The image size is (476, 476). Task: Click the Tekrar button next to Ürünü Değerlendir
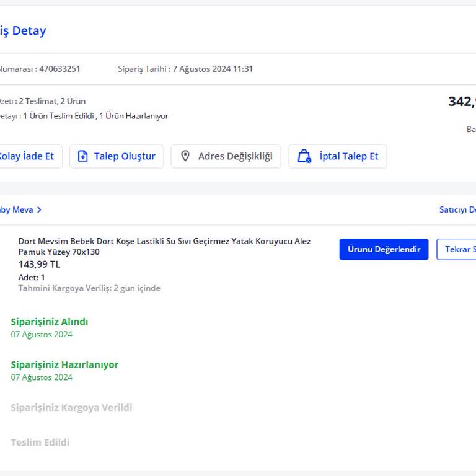(x=456, y=249)
